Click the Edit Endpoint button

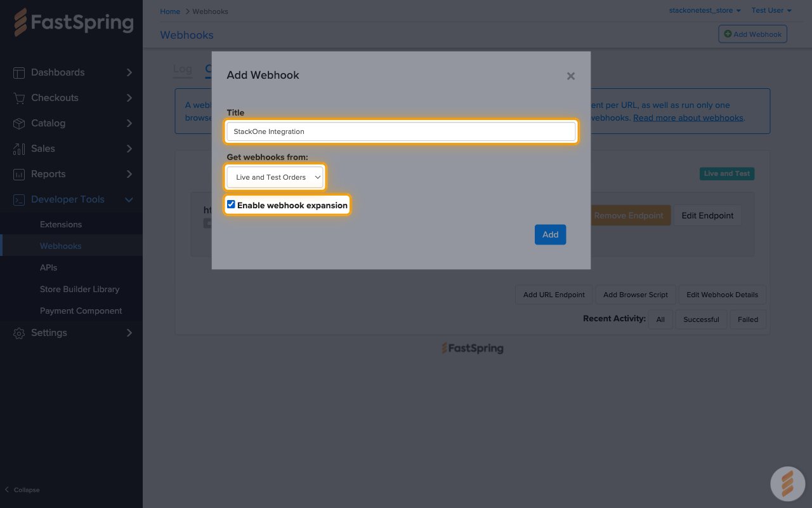click(x=707, y=215)
